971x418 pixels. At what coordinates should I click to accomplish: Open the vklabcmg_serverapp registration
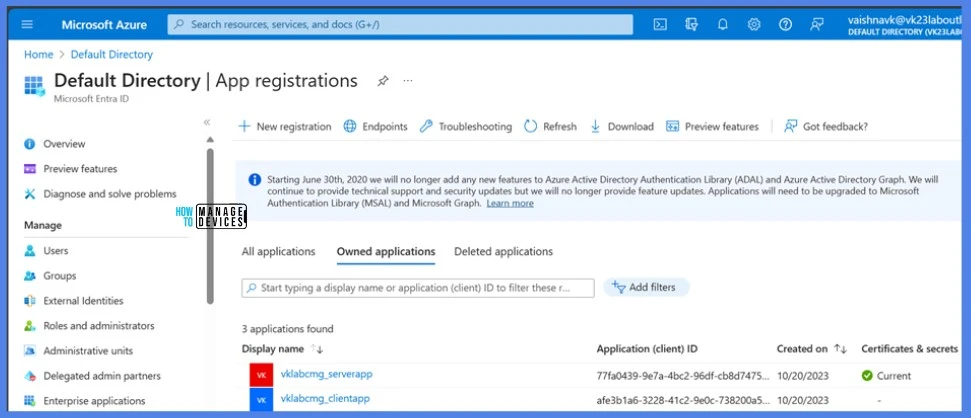coord(326,374)
